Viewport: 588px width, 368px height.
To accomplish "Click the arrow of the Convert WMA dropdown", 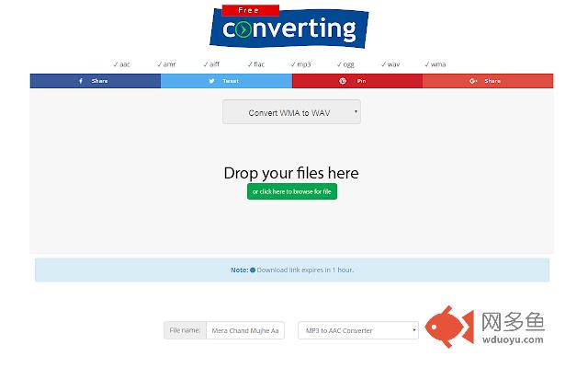I will click(x=356, y=111).
